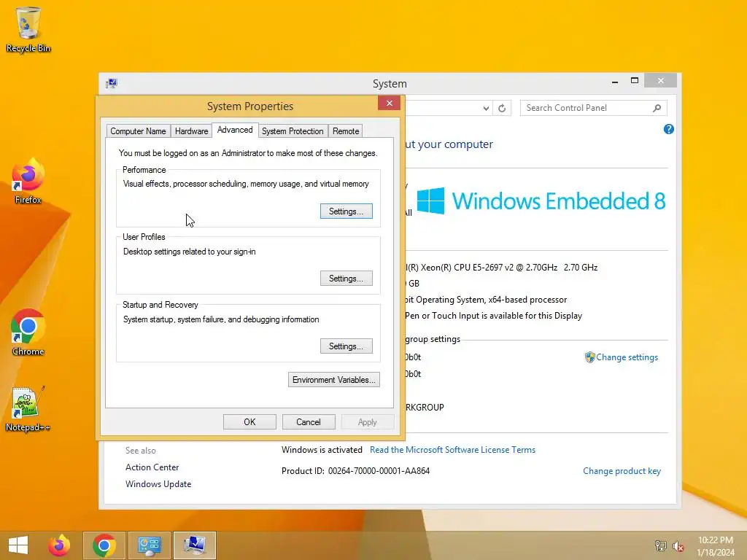
Task: Click the System window title bar icon
Action: pyautogui.click(x=112, y=83)
